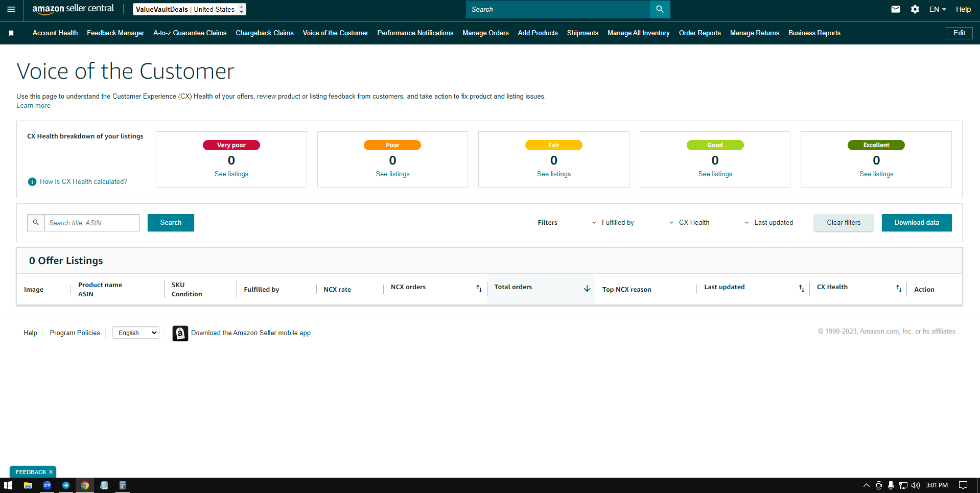Open How is CX Health calculated link
Viewport: 980px width, 493px height.
83,182
